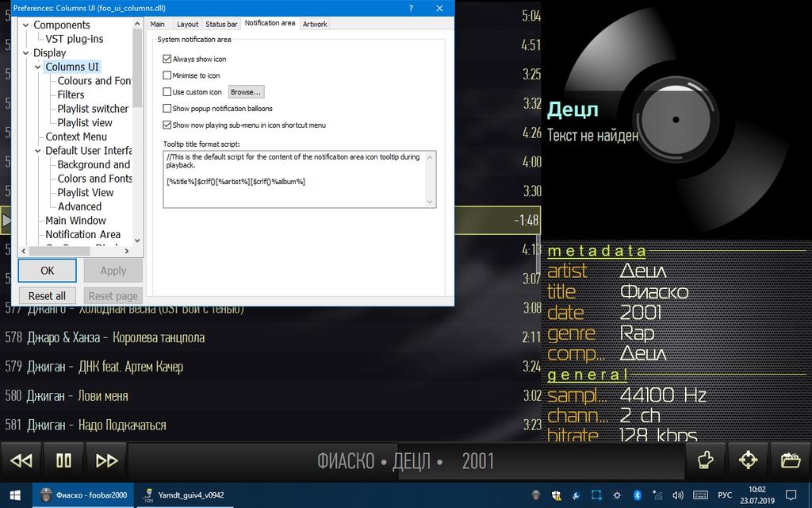
Task: Click Browse for custom icon
Action: [x=246, y=92]
